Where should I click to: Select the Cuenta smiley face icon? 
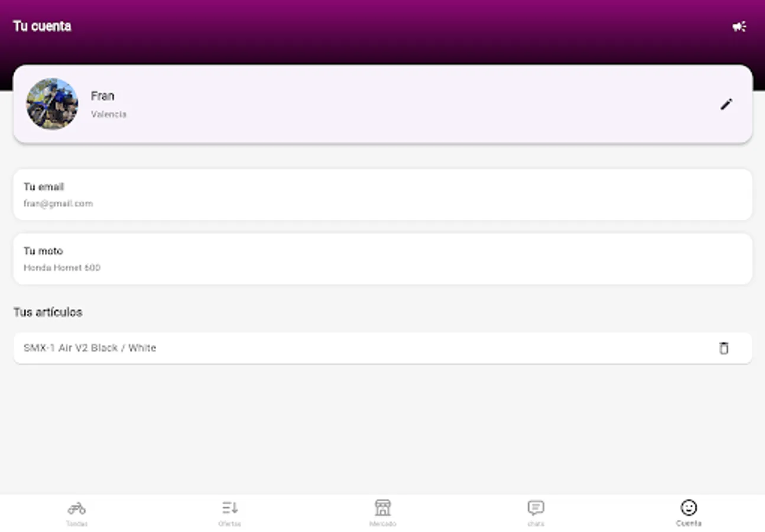click(688, 507)
